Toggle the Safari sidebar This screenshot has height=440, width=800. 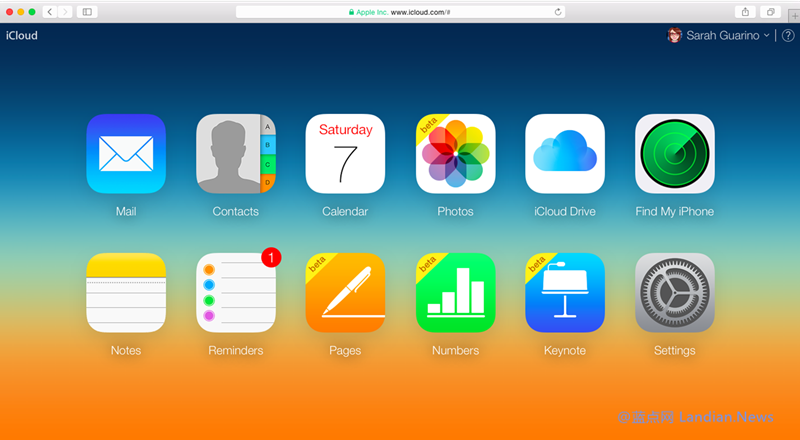tap(87, 12)
